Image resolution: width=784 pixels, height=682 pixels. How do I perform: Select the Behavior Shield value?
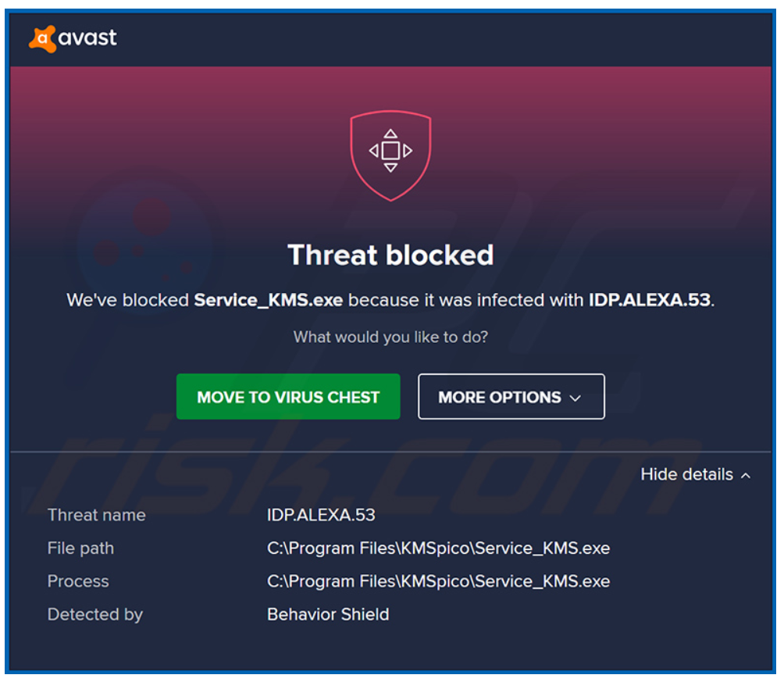click(x=328, y=615)
